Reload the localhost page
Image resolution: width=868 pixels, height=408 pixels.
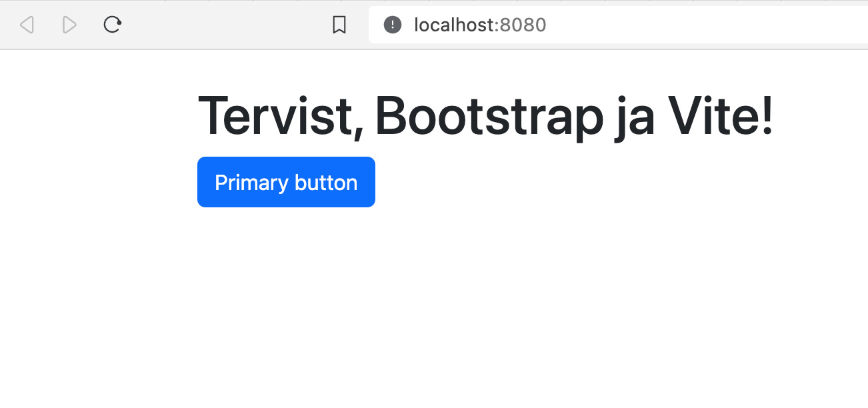112,25
